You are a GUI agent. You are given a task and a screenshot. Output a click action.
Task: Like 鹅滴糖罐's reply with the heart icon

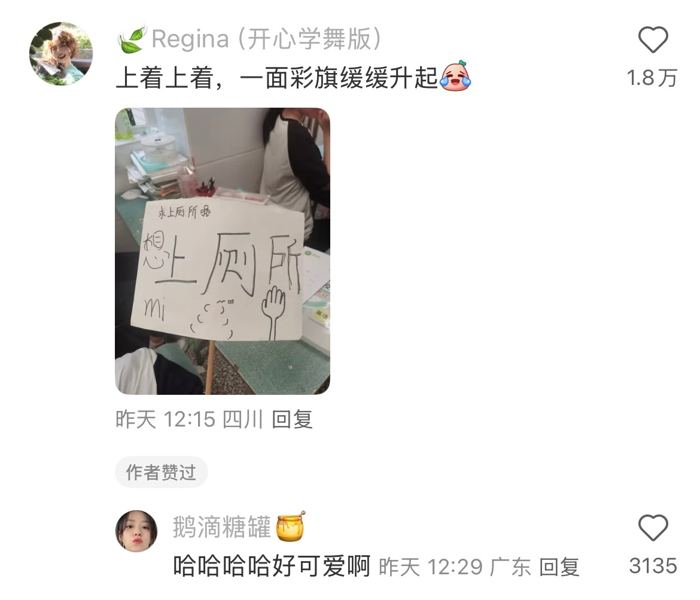click(x=653, y=528)
